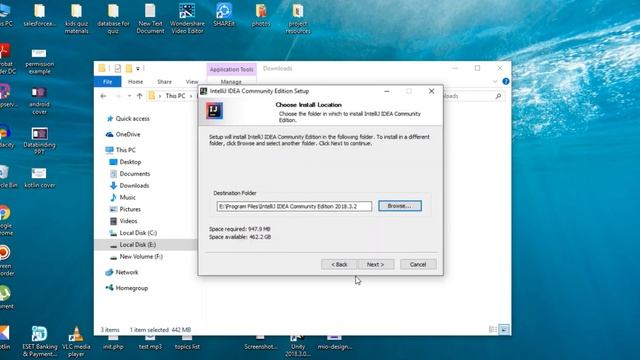
Task: Select the Application Tools tab
Action: [231, 69]
